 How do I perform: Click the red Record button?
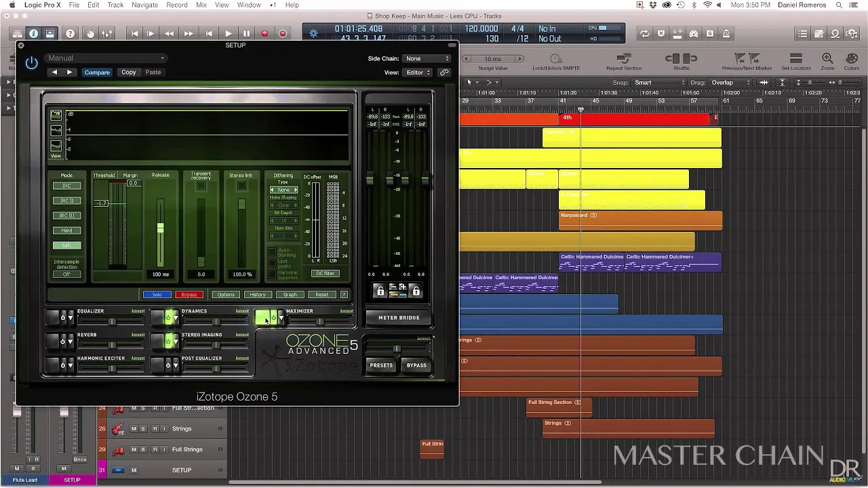264,33
